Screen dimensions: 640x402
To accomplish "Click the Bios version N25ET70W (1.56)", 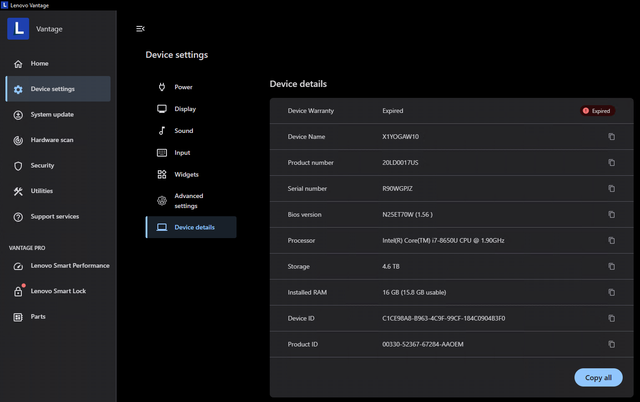I will pyautogui.click(x=407, y=214).
